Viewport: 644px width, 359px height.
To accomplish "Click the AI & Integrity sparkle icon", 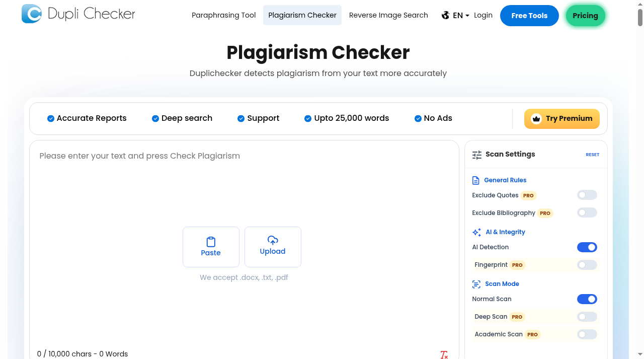I will click(x=476, y=232).
